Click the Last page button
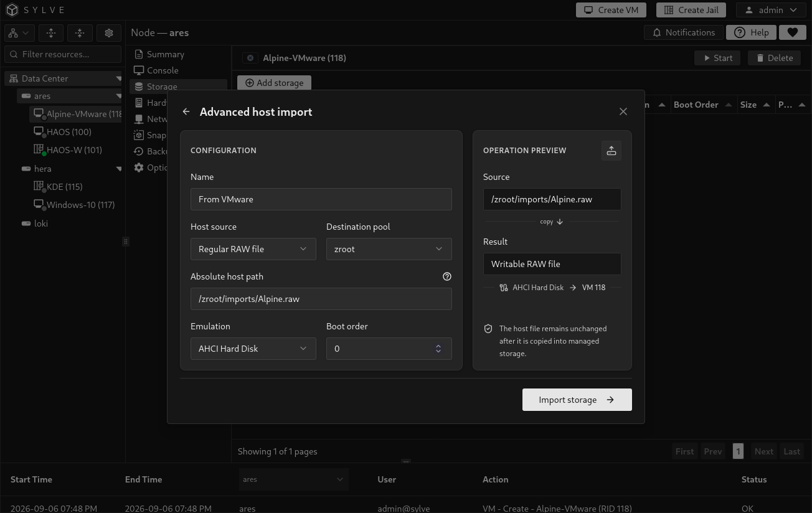 pyautogui.click(x=791, y=451)
